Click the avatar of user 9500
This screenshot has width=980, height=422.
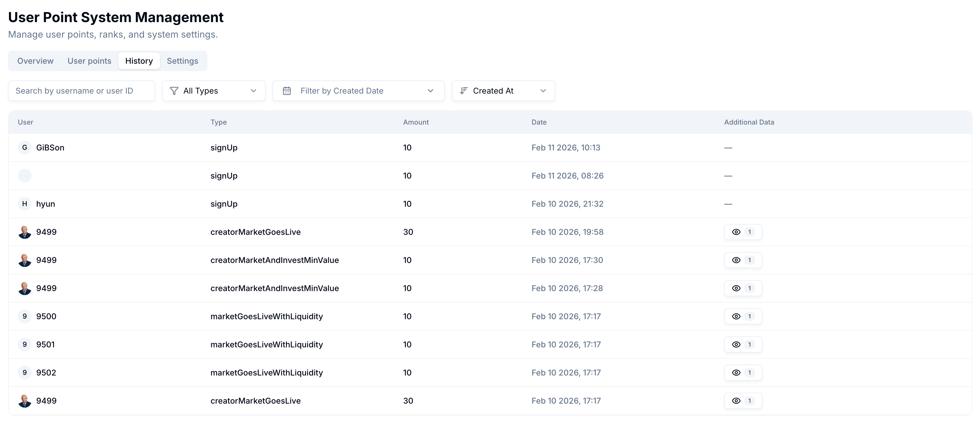coord(25,316)
